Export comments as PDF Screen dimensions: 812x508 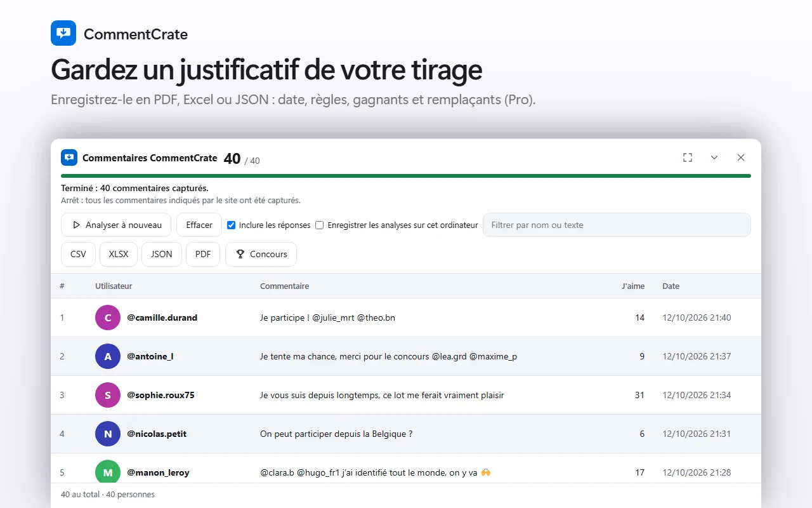(x=203, y=254)
